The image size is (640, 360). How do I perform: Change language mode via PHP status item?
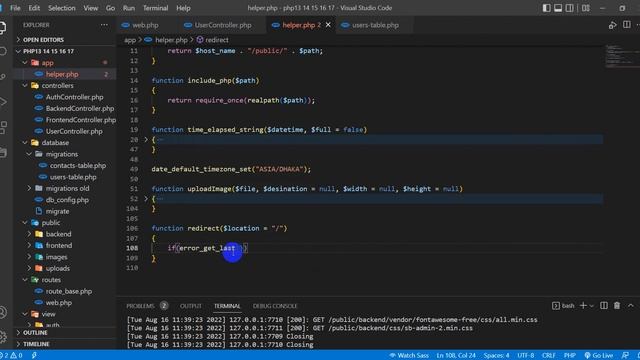[x=570, y=355]
